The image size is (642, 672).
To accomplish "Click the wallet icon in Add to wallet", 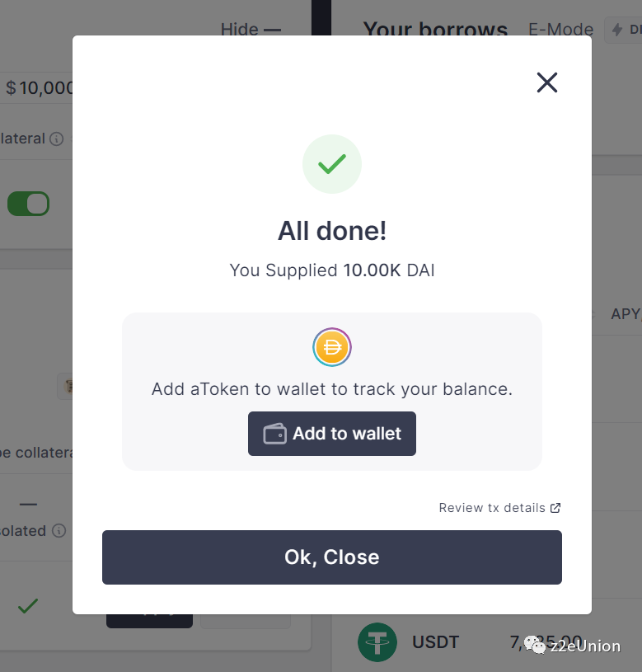I will tap(274, 434).
